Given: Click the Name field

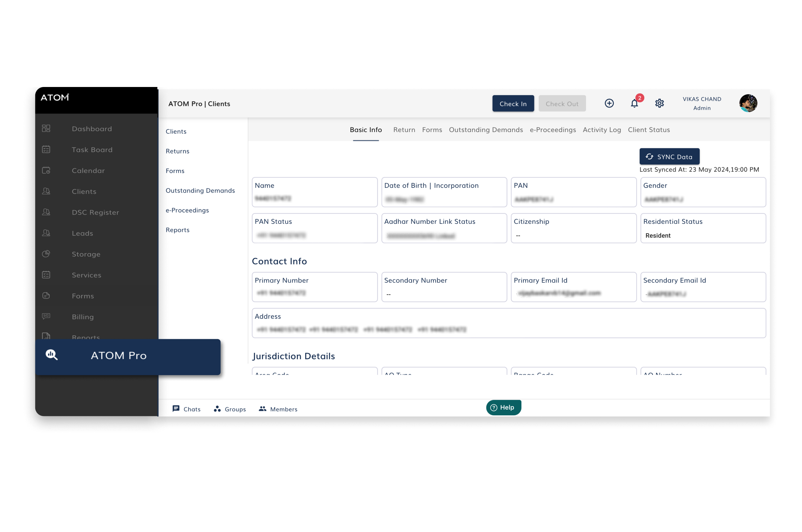Looking at the screenshot, I should click(315, 192).
